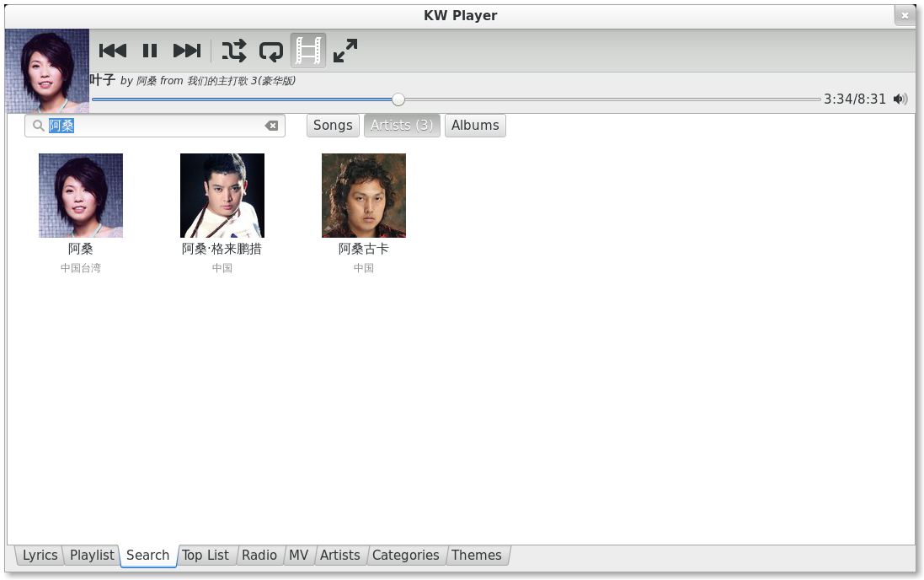
Task: Switch to the Themes tab
Action: [477, 556]
